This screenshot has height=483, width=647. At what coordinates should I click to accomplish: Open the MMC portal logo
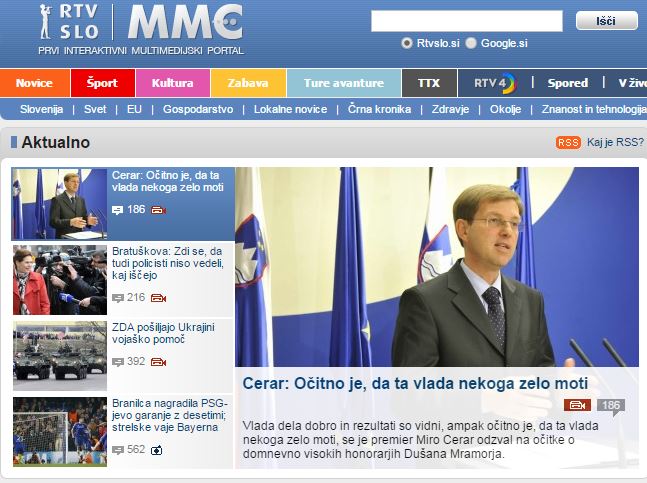coord(185,22)
